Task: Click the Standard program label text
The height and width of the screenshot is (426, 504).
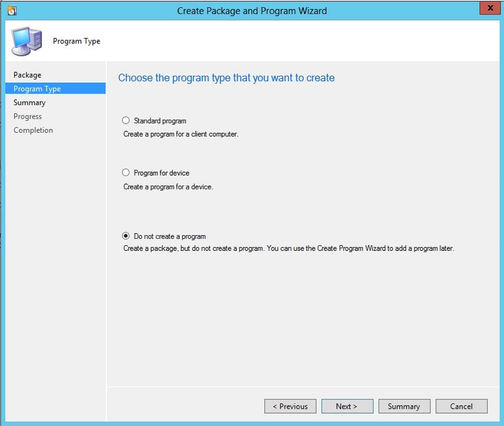Action: click(x=160, y=120)
